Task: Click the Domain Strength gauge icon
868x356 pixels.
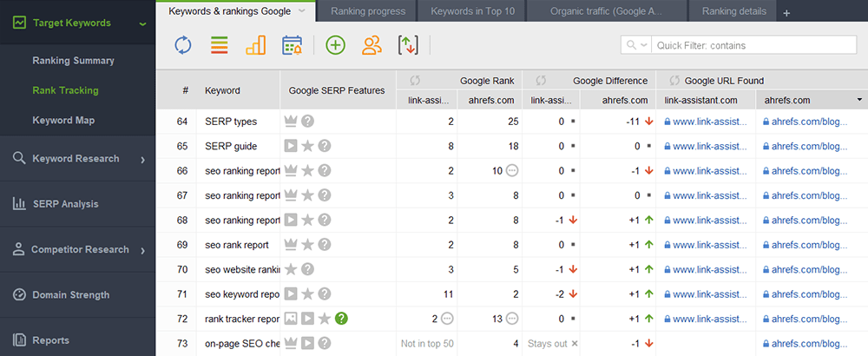Action: (x=19, y=294)
